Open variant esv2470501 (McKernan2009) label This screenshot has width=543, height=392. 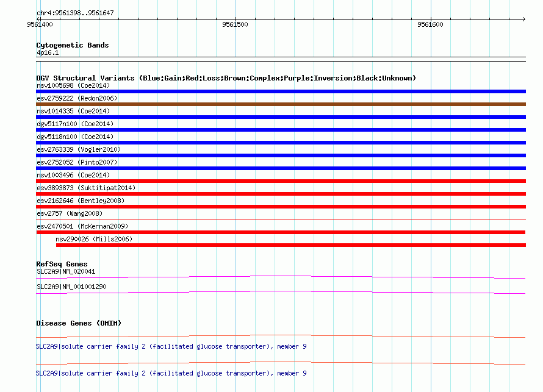(82, 226)
